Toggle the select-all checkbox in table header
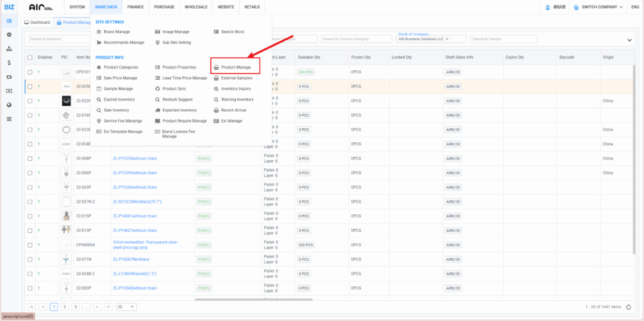644x321 pixels. [x=30, y=57]
